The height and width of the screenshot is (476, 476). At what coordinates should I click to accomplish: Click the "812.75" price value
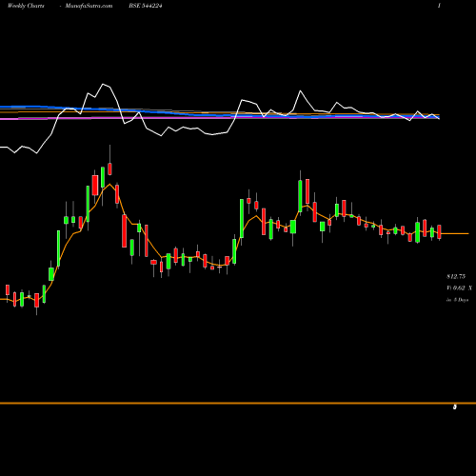pos(456,277)
